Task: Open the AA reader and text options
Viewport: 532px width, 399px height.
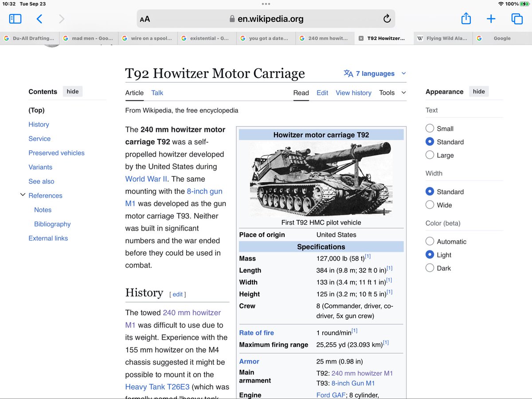Action: coord(145,19)
